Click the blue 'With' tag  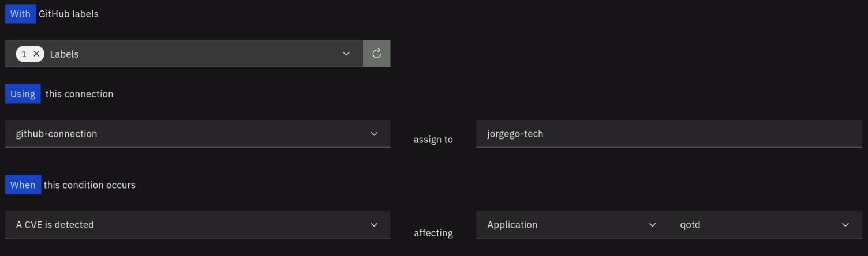click(20, 14)
